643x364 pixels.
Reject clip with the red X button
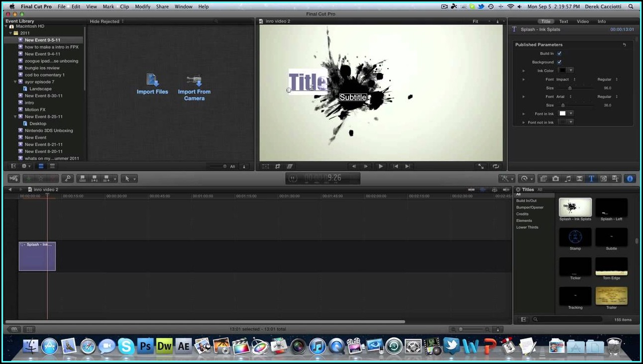click(x=52, y=179)
